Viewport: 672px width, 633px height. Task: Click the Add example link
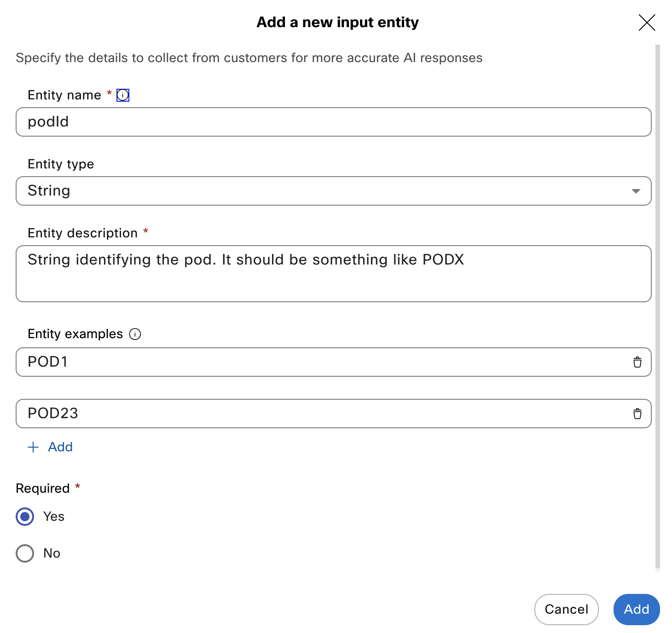50,447
